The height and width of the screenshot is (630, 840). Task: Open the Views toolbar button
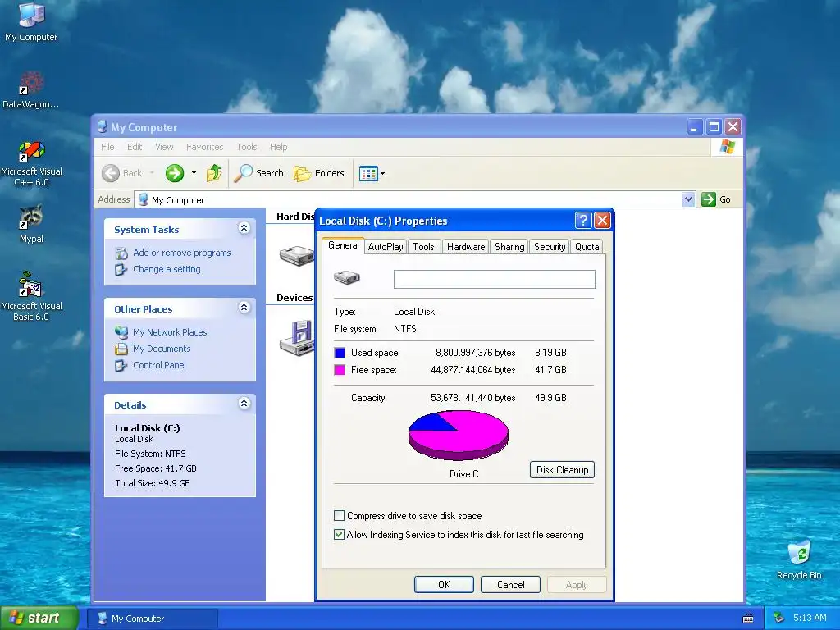coord(368,174)
